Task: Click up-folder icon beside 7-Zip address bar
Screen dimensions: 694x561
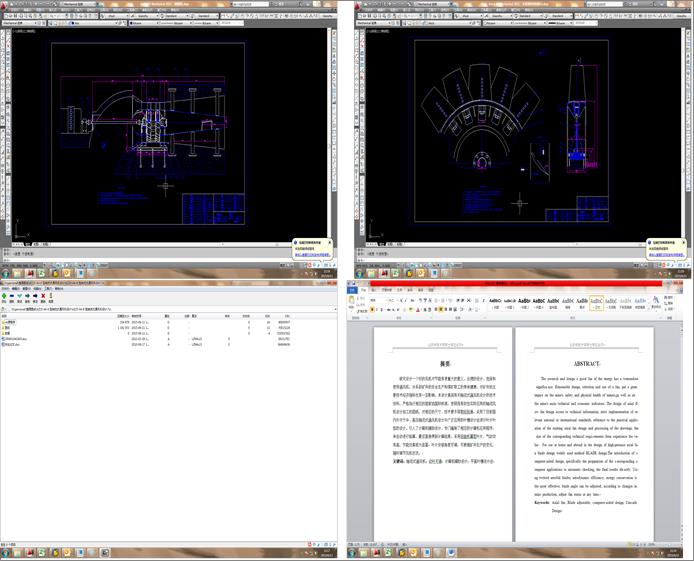Action: pos(4,309)
